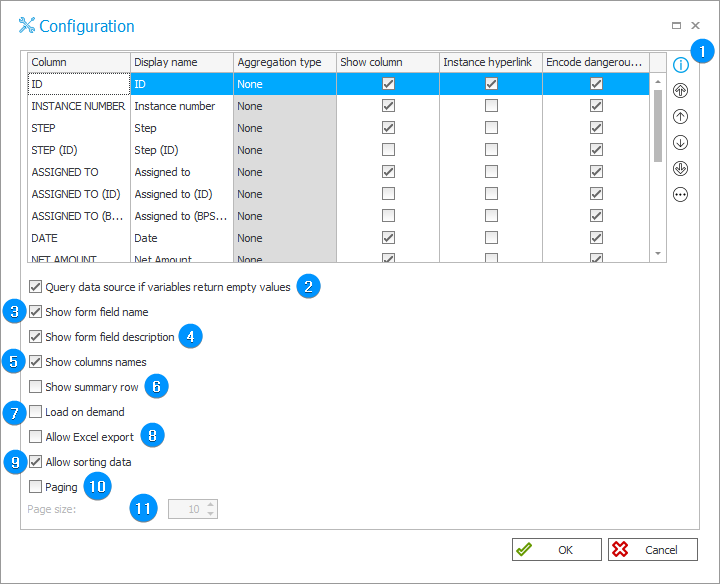
Task: Click Aggregation type cell for ID row
Action: 285,84
